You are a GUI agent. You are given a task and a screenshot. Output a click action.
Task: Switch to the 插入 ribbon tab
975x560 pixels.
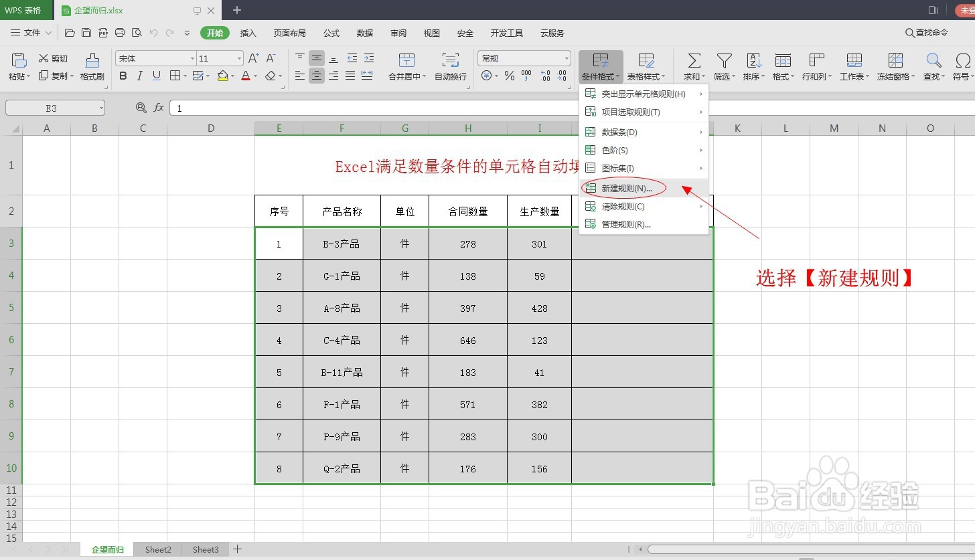248,33
